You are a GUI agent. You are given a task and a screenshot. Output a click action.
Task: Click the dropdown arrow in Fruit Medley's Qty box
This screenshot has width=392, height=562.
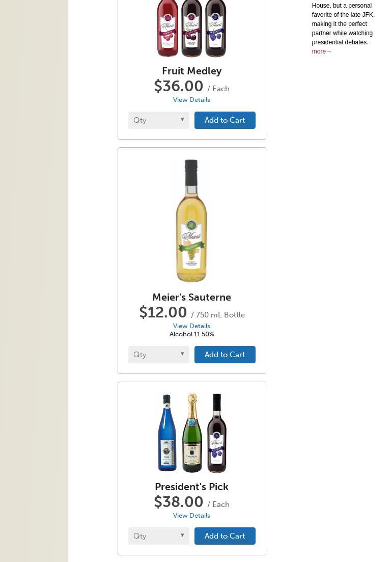click(182, 120)
